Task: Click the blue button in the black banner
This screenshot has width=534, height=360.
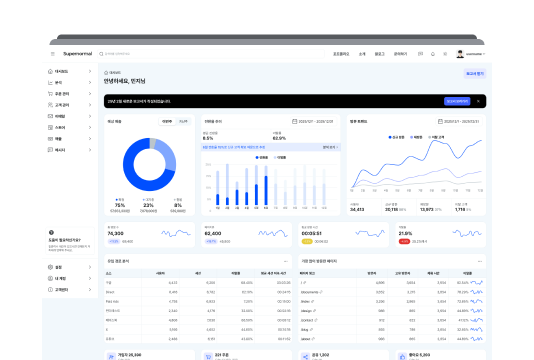Action: [x=457, y=101]
